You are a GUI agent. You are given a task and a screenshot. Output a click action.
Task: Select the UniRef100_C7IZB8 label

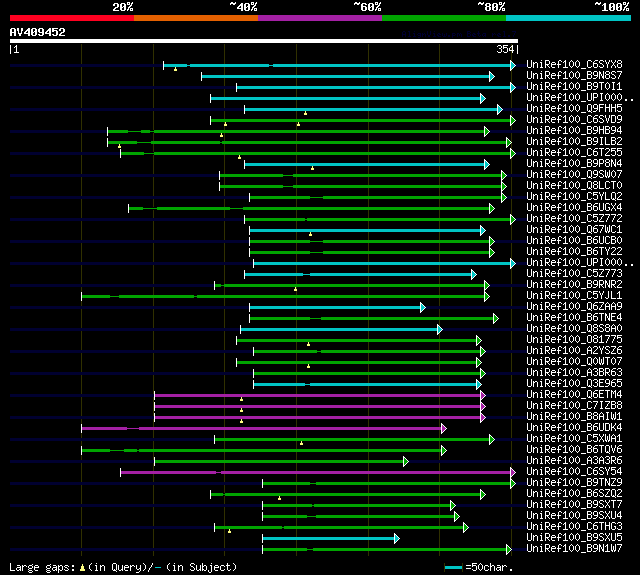coord(574,406)
